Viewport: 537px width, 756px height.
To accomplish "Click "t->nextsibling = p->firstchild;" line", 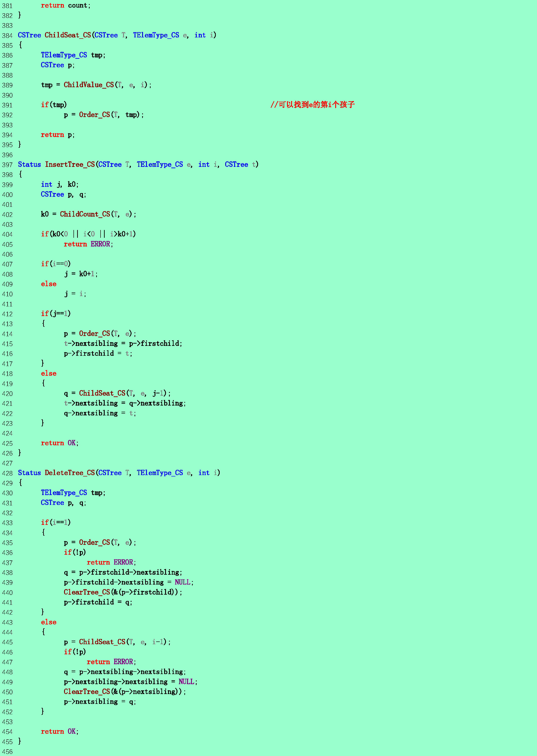I will (123, 343).
